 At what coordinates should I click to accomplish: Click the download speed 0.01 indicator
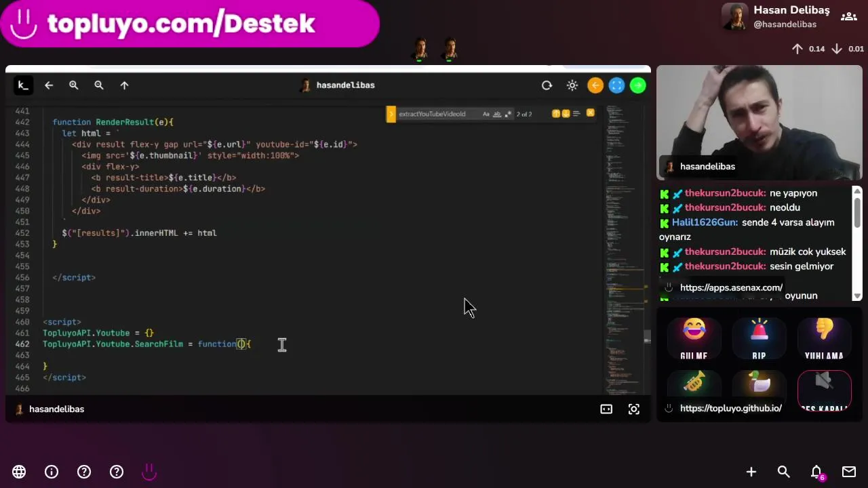[848, 49]
